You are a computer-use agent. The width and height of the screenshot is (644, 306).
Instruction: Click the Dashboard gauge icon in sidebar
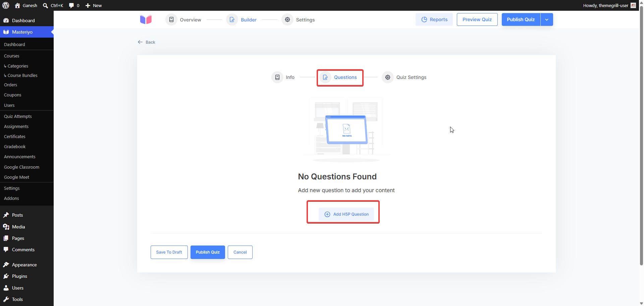coord(6,20)
